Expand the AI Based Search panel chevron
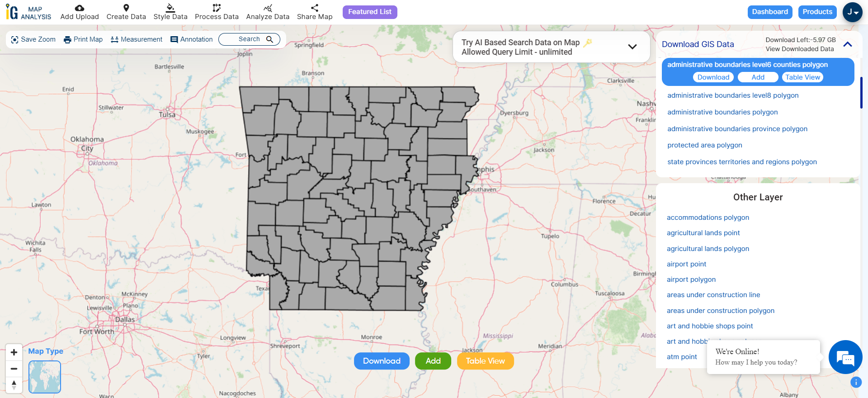Viewport: 868px width, 398px height. [x=632, y=47]
